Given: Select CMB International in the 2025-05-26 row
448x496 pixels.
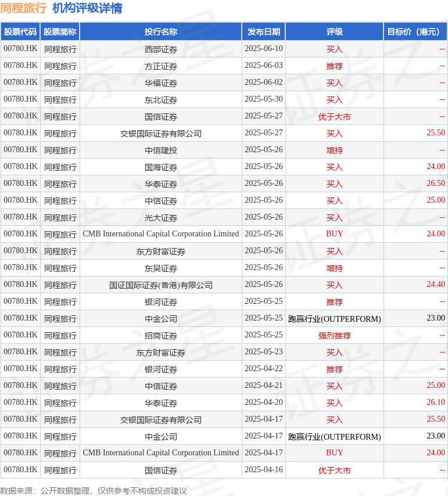Looking at the screenshot, I should [161, 233].
